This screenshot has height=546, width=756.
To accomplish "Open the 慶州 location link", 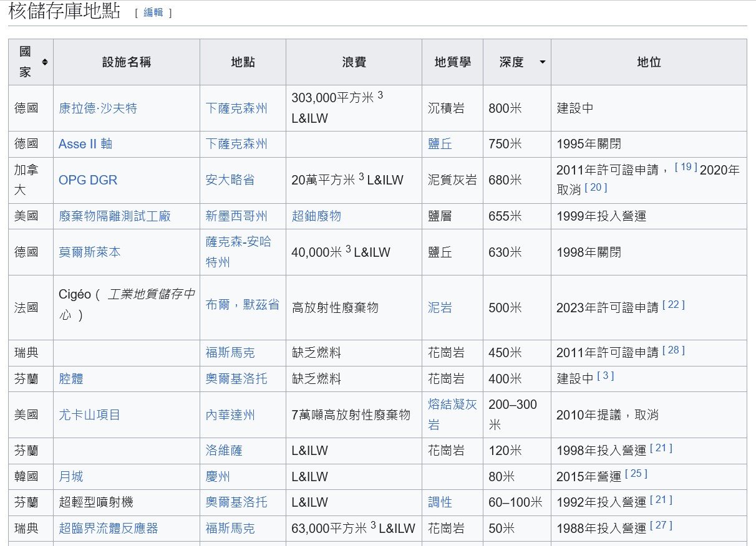I will 218,477.
